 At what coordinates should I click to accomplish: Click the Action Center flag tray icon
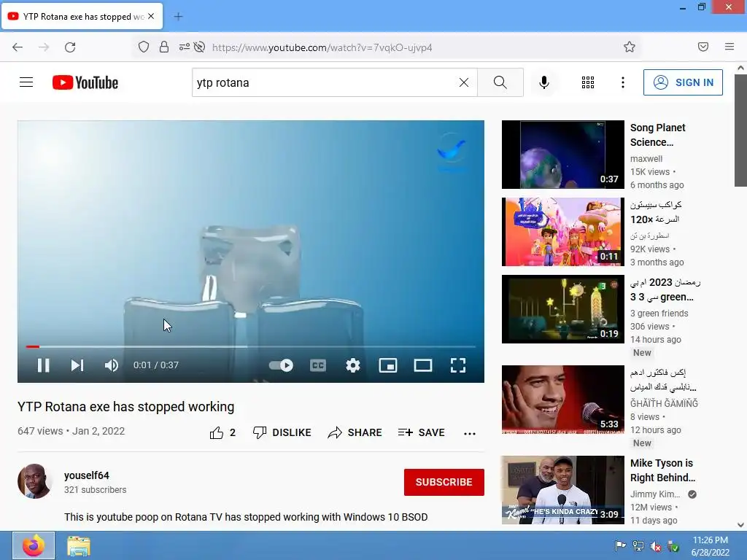click(620, 545)
